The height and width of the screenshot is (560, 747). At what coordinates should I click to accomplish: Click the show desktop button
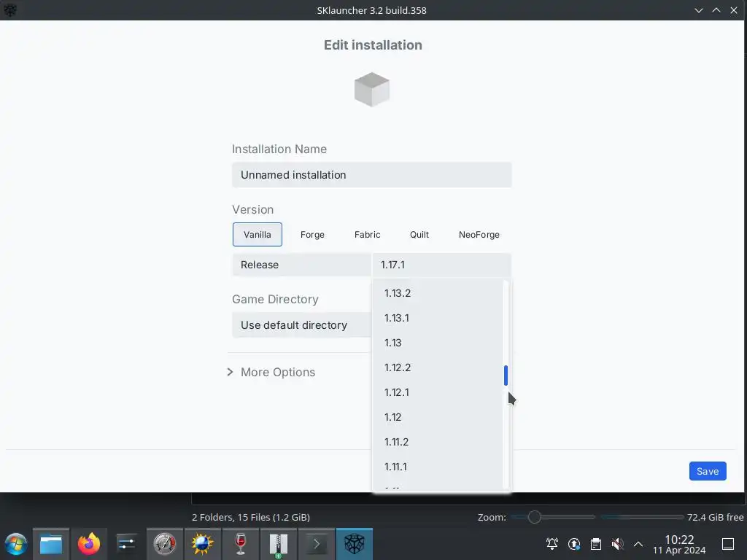tap(728, 544)
